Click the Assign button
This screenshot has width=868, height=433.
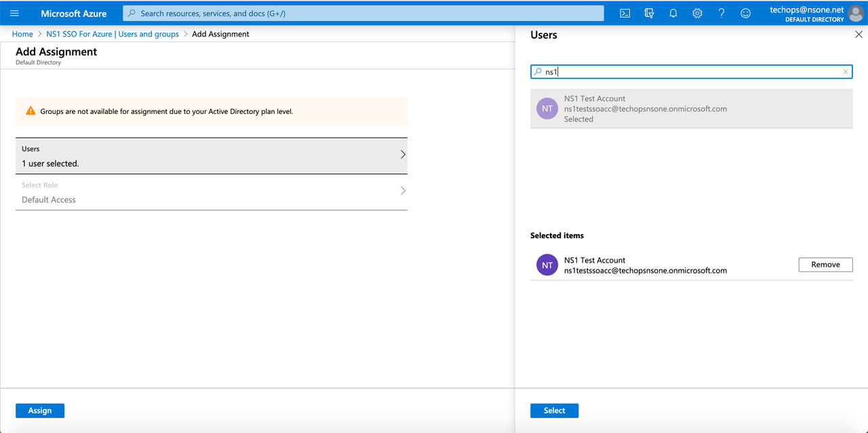point(40,411)
